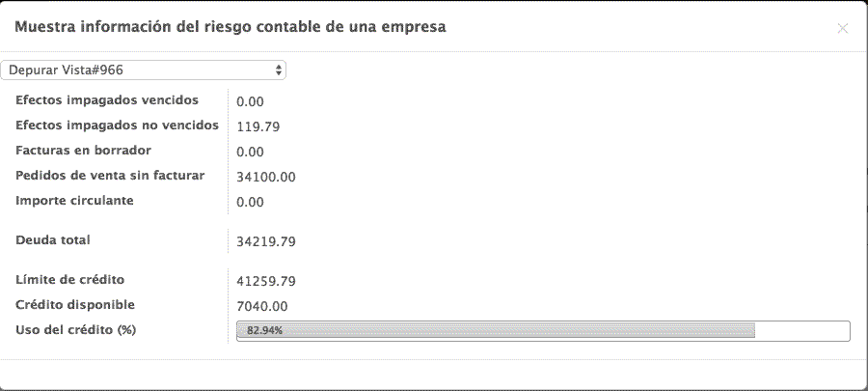Click the Crédito disponible label
868x391 pixels.
click(75, 305)
